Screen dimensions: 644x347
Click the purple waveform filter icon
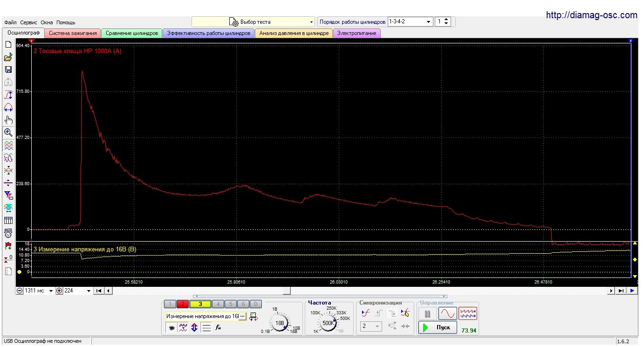(x=183, y=328)
